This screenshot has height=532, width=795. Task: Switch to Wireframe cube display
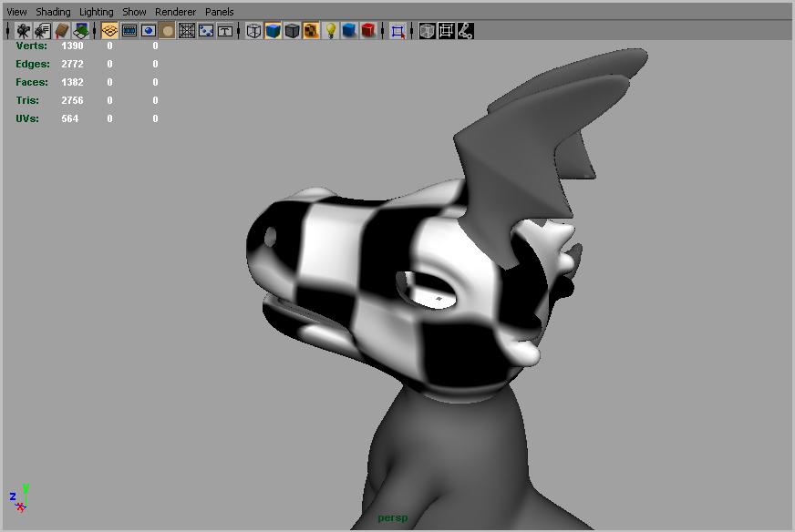[253, 31]
